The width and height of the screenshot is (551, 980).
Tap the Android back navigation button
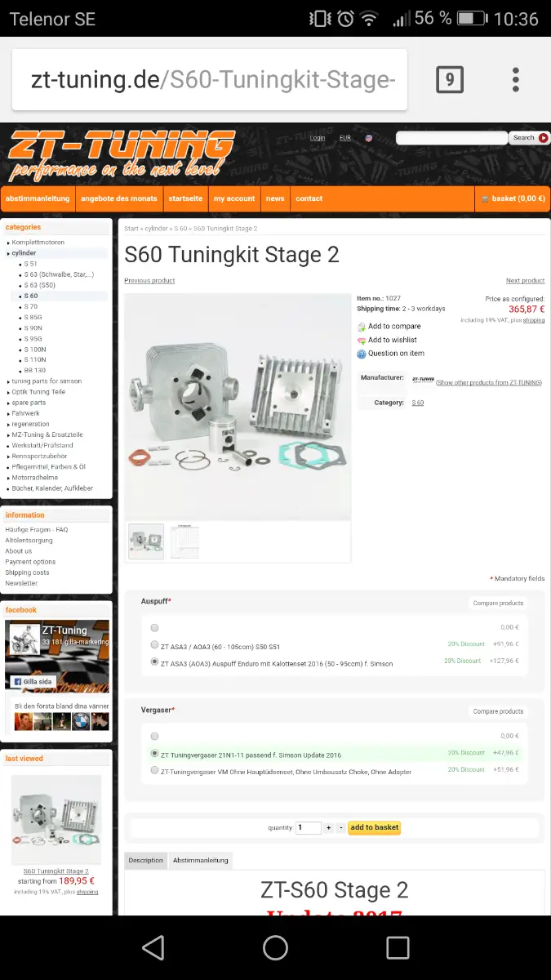tap(153, 947)
